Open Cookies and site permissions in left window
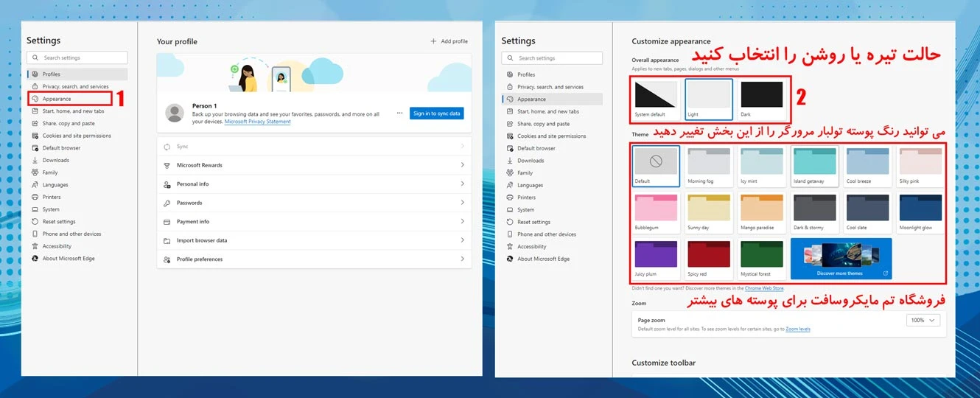 click(x=77, y=136)
